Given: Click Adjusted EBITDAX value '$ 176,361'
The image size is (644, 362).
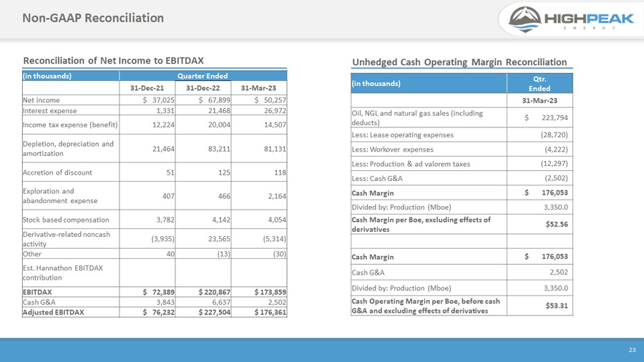Looking at the screenshot, I should click(270, 313).
